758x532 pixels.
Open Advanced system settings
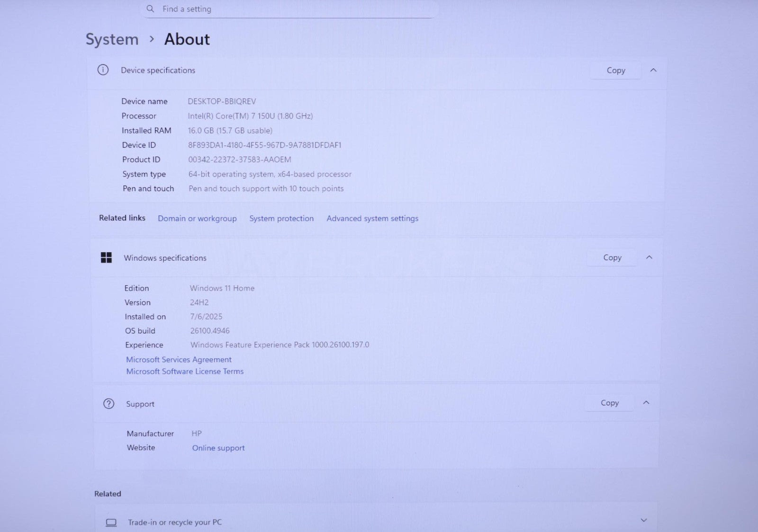coord(372,218)
